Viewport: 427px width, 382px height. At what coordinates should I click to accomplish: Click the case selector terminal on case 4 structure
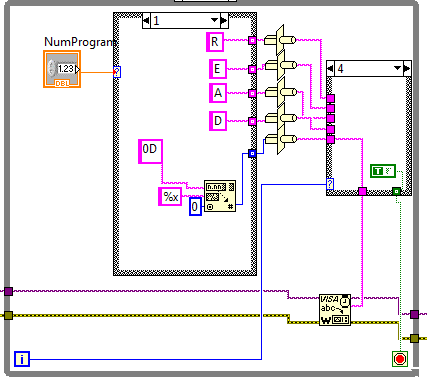pos(330,184)
